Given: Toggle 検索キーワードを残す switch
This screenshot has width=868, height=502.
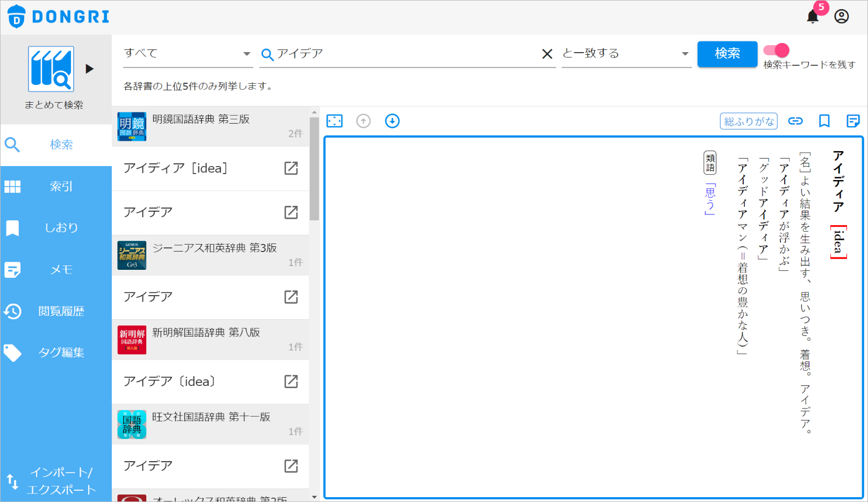Looking at the screenshot, I should 776,51.
